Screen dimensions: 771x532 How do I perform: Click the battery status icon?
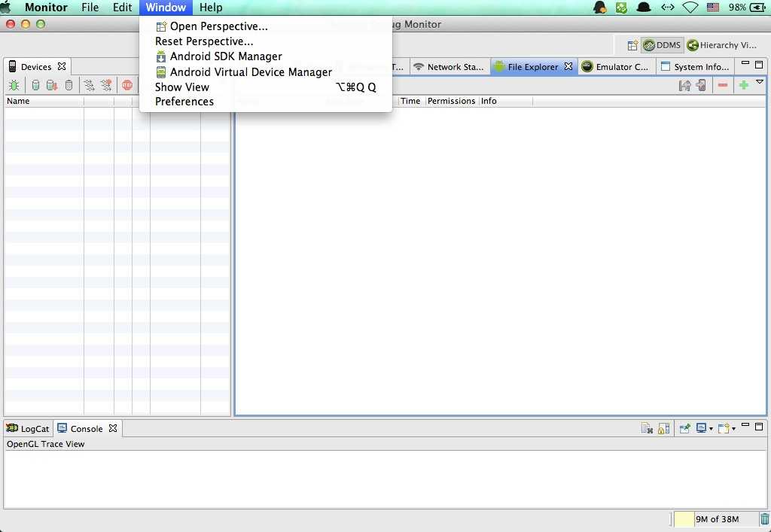(757, 8)
